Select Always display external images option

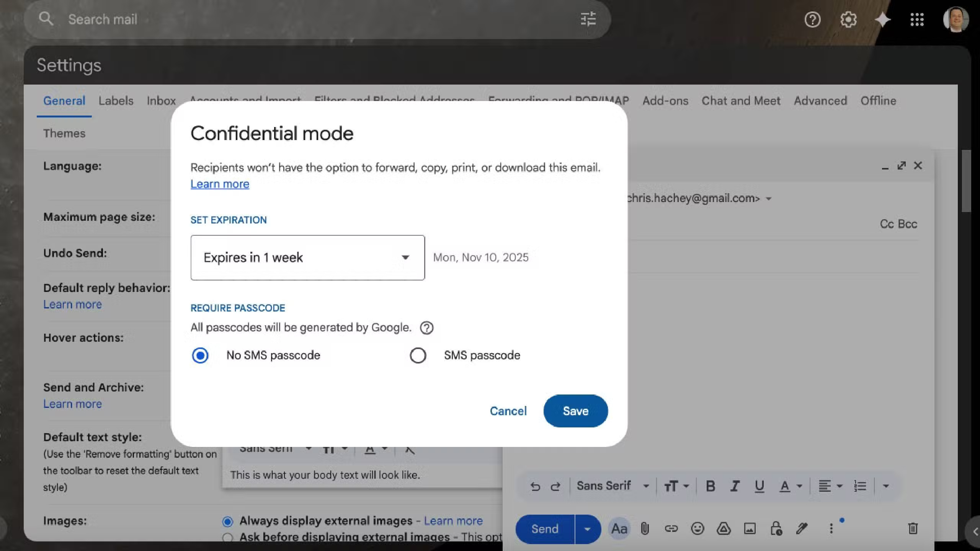228,521
